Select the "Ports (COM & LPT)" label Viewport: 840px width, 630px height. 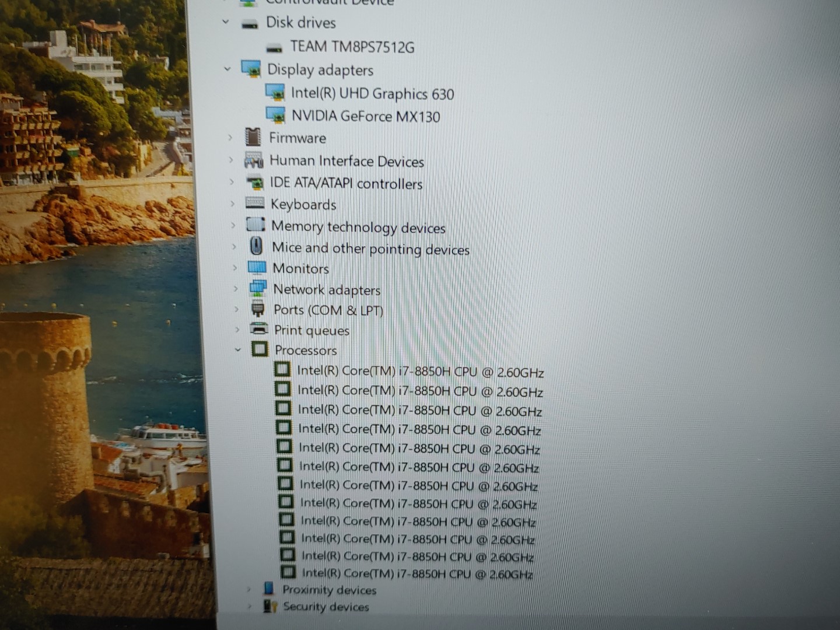(328, 310)
